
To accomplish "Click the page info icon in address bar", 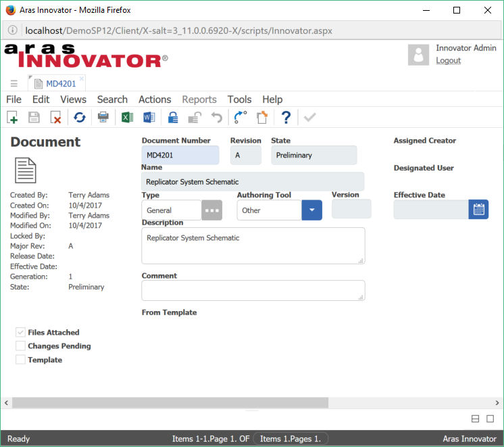I will pyautogui.click(x=13, y=30).
